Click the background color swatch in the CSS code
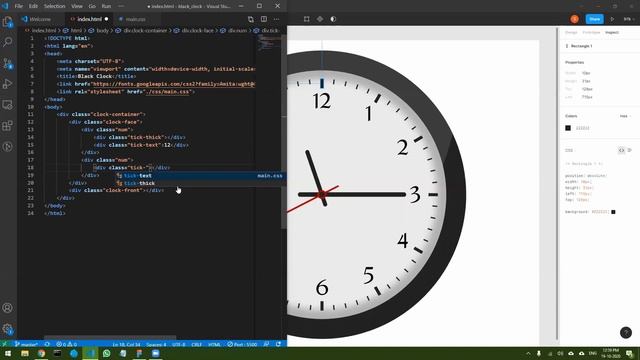This screenshot has width=640, height=360. pyautogui.click(x=613, y=212)
